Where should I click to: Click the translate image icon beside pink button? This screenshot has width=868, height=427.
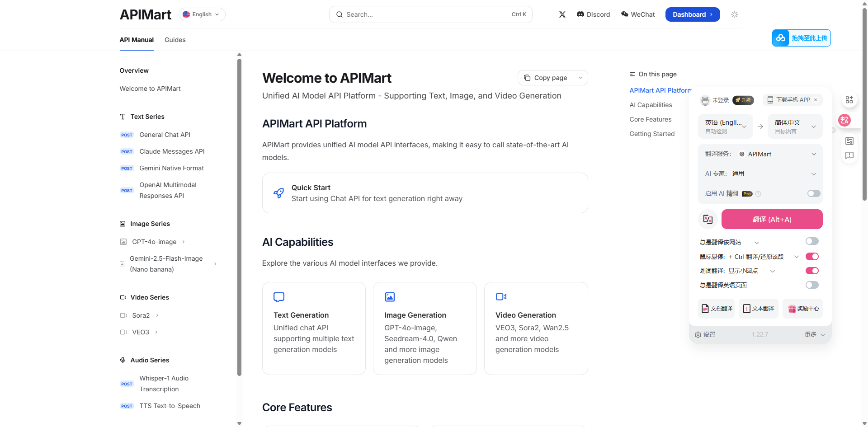click(708, 220)
